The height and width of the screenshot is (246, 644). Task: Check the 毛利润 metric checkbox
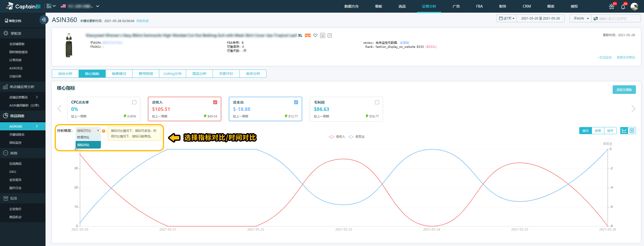tap(377, 102)
